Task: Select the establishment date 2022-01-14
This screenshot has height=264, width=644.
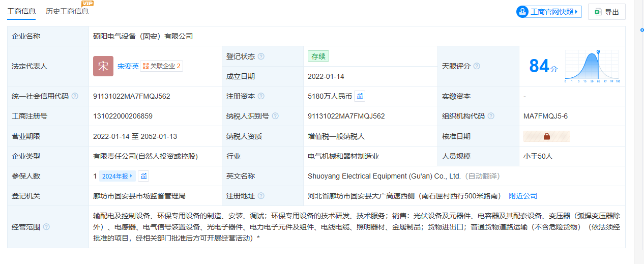Action: click(x=326, y=76)
